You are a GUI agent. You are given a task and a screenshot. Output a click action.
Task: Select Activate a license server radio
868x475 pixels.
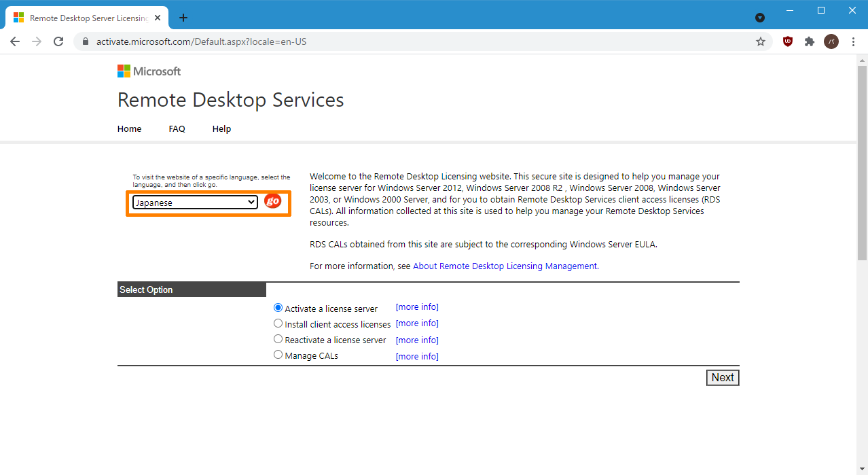[278, 308]
